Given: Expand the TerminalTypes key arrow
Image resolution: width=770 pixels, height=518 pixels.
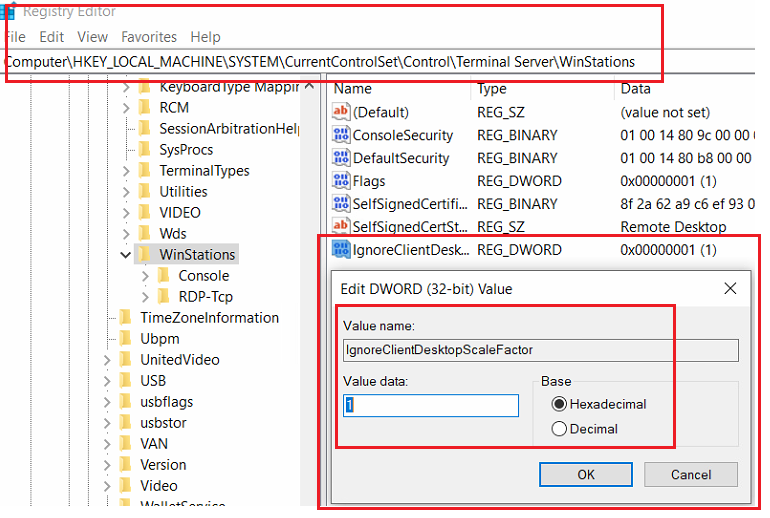Looking at the screenshot, I should (126, 170).
